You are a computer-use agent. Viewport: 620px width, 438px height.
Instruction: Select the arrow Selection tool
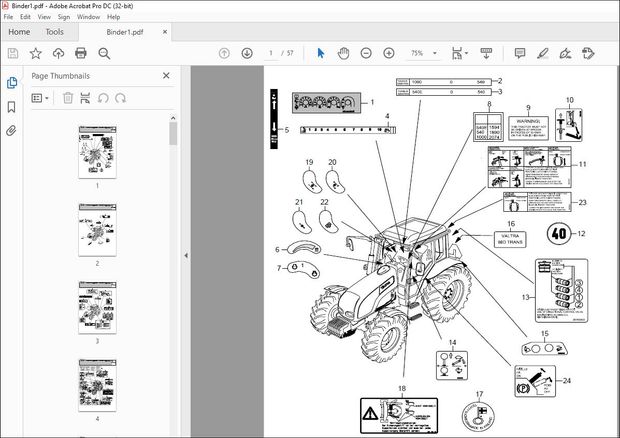click(321, 53)
